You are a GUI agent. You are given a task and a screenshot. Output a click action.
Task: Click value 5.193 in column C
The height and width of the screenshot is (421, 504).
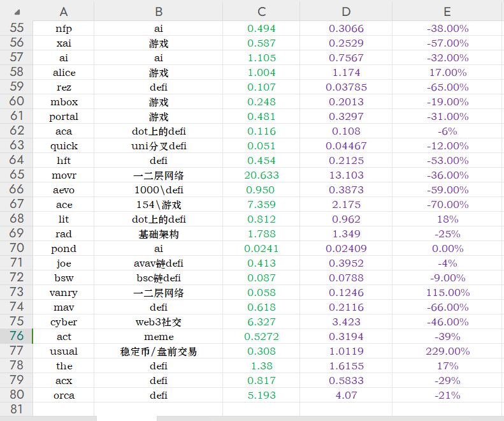[261, 395]
